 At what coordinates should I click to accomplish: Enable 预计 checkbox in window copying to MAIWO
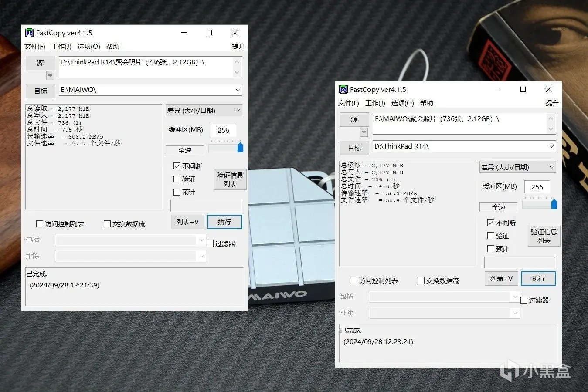[x=177, y=192]
